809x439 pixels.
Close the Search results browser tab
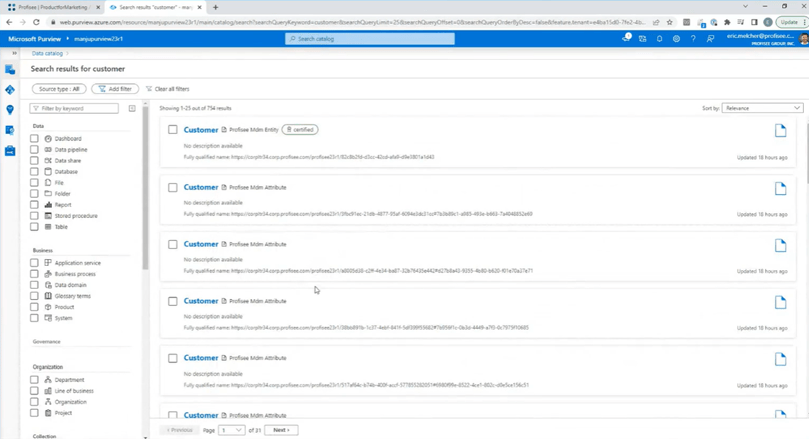[x=199, y=7]
